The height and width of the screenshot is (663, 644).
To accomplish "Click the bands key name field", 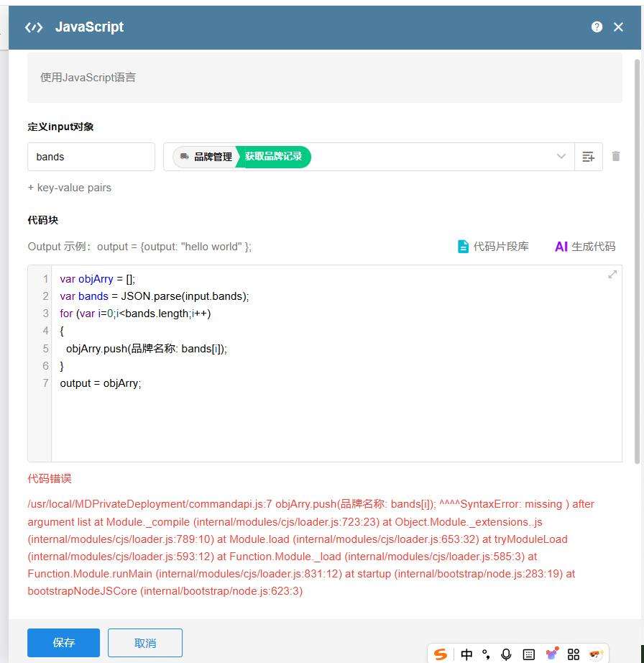I will (x=91, y=157).
